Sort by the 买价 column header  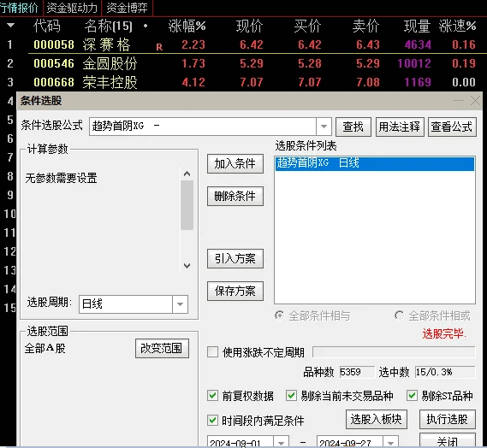coord(308,26)
